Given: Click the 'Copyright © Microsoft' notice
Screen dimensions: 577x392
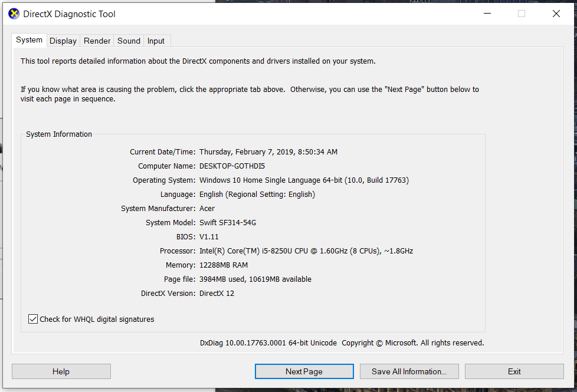Looking at the screenshot, I should [x=379, y=342].
